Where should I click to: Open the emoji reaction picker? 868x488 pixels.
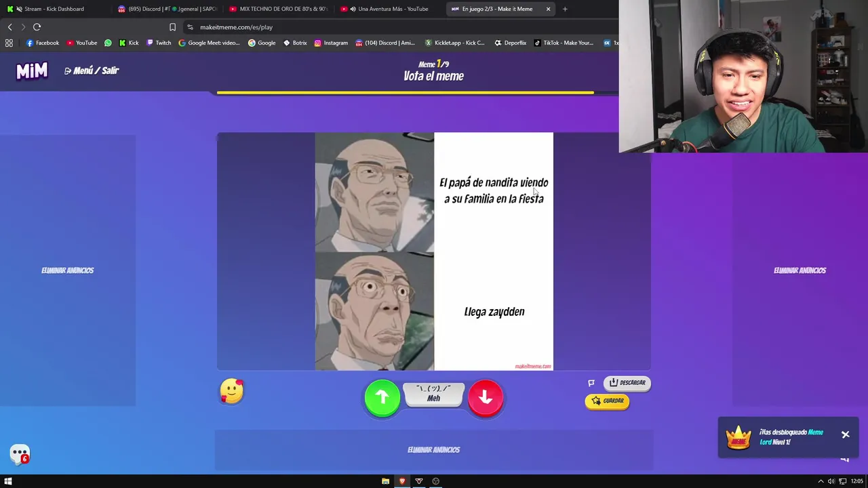[231, 391]
